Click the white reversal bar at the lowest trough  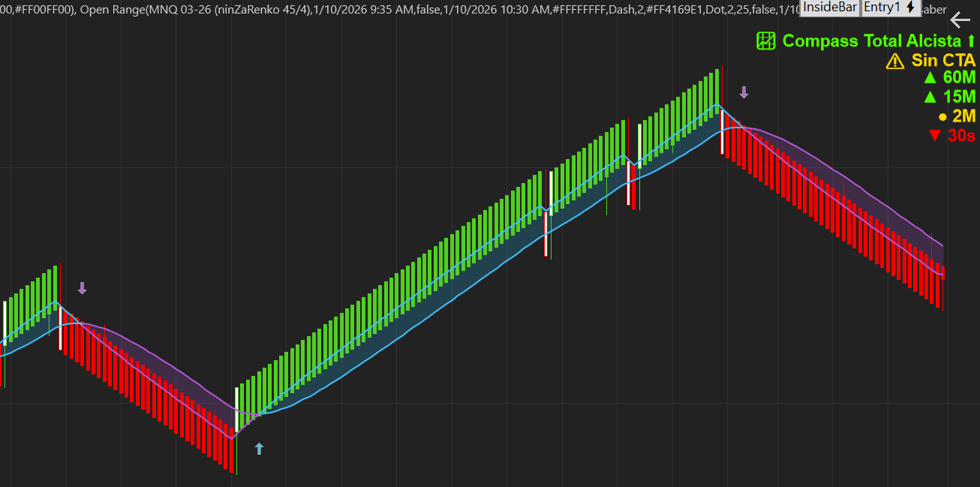click(237, 409)
